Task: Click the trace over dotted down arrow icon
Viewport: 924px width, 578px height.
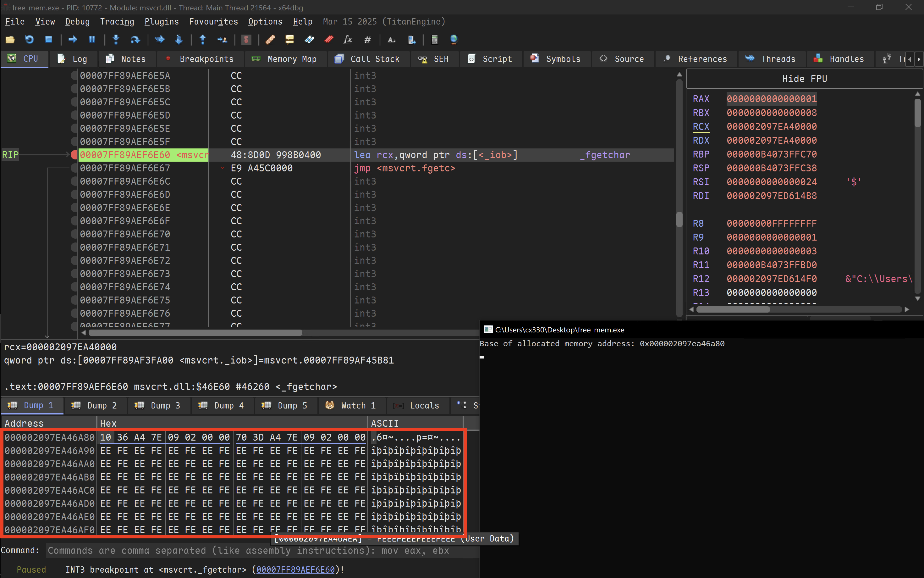Action: [179, 39]
